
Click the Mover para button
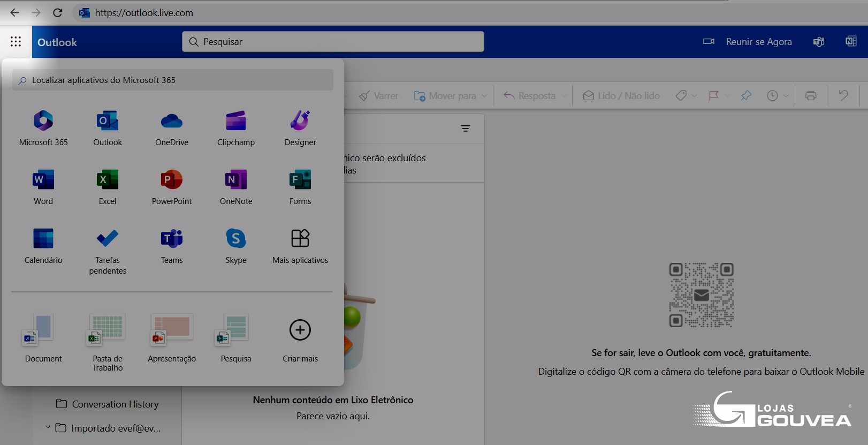click(445, 96)
